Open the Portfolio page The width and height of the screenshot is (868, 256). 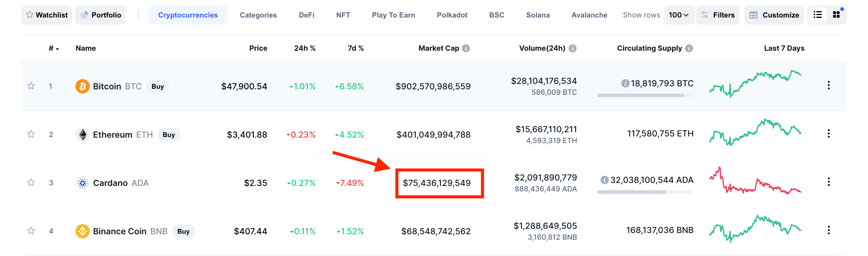(100, 15)
